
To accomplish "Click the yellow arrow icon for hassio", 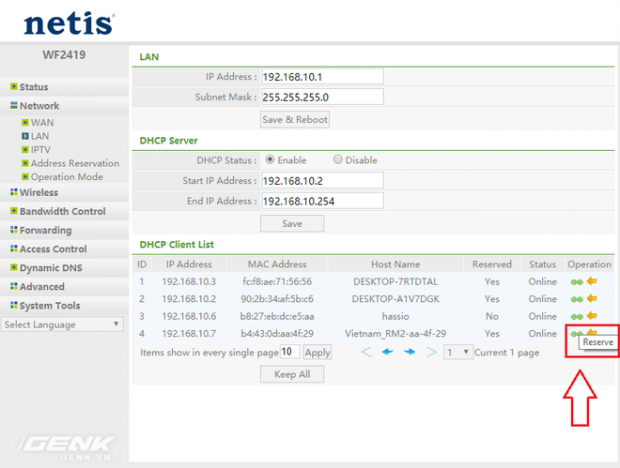I will point(592,316).
